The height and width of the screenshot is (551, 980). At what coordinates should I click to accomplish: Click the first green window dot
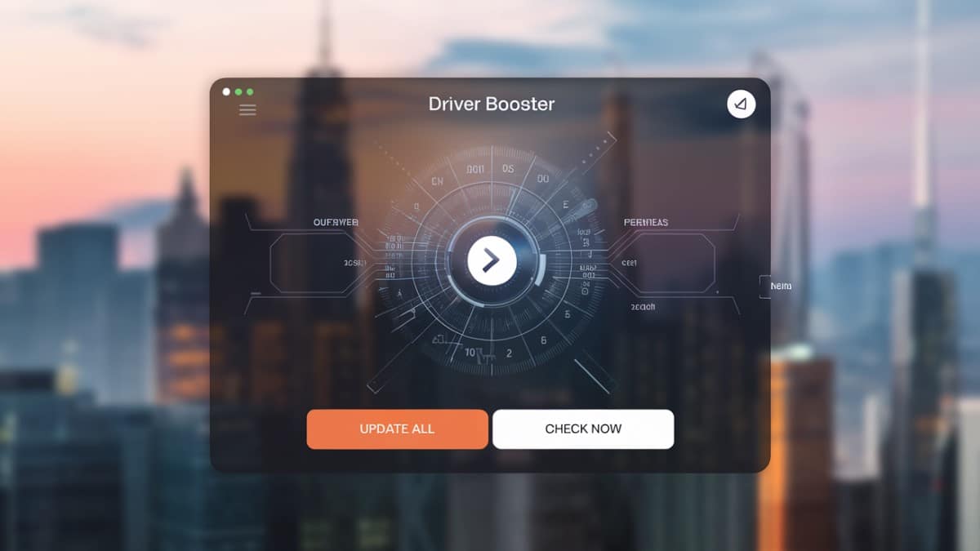pos(238,92)
